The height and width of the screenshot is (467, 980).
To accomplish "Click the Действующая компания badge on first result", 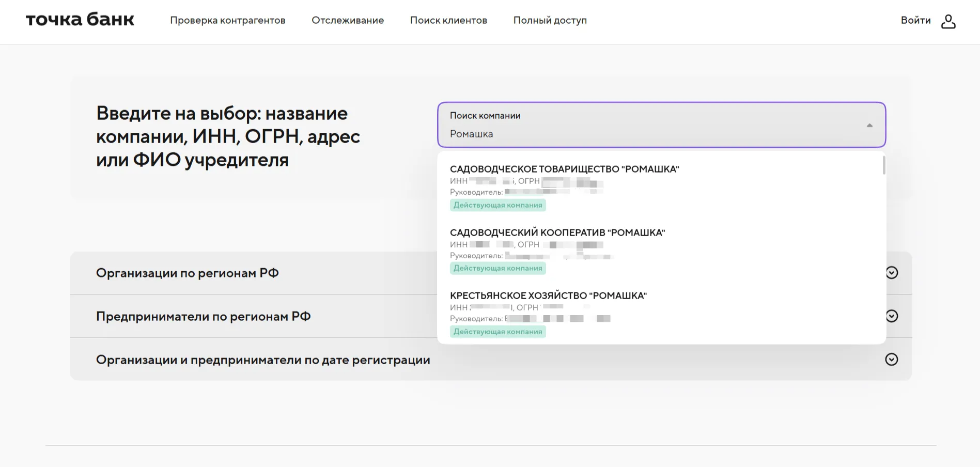I will [x=497, y=205].
